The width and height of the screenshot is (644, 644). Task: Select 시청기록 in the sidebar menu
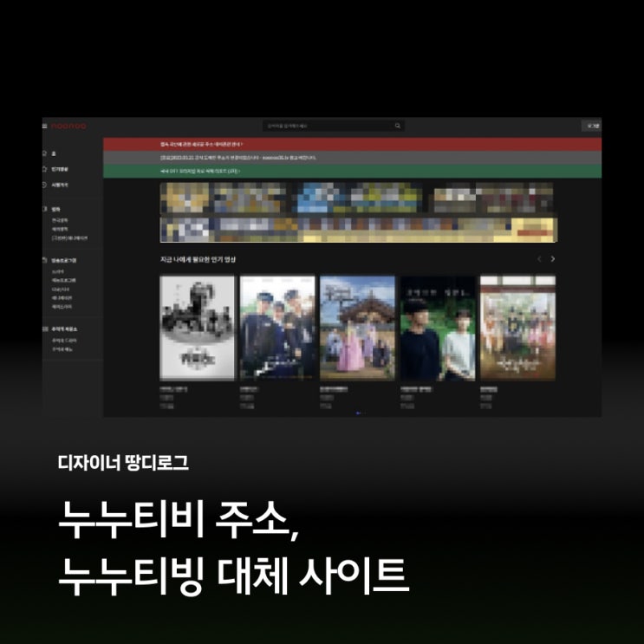[60, 185]
